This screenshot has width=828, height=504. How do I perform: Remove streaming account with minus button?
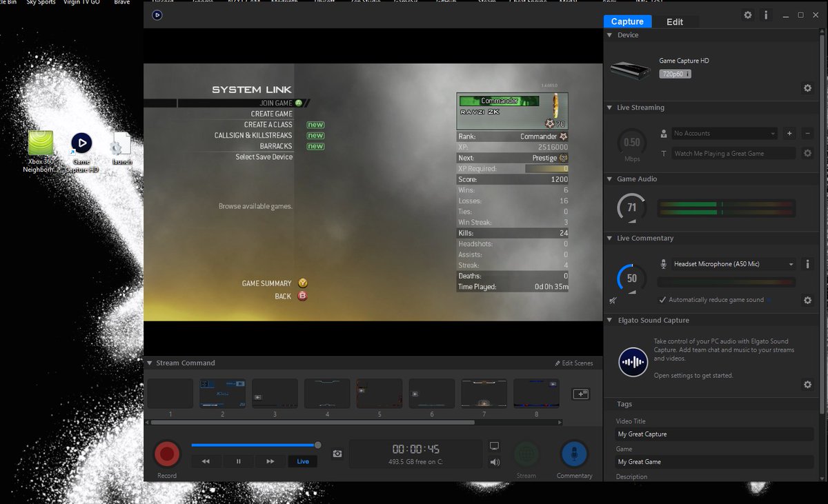(x=808, y=133)
